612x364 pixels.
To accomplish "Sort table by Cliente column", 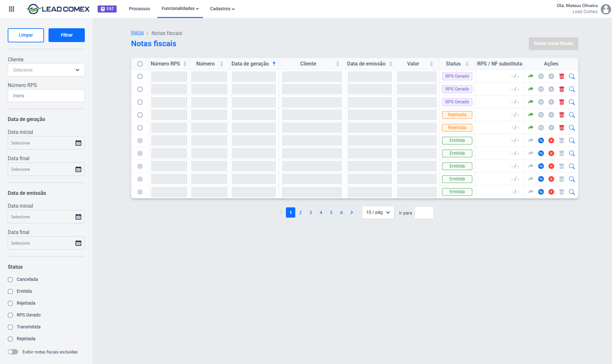I will pyautogui.click(x=338, y=64).
